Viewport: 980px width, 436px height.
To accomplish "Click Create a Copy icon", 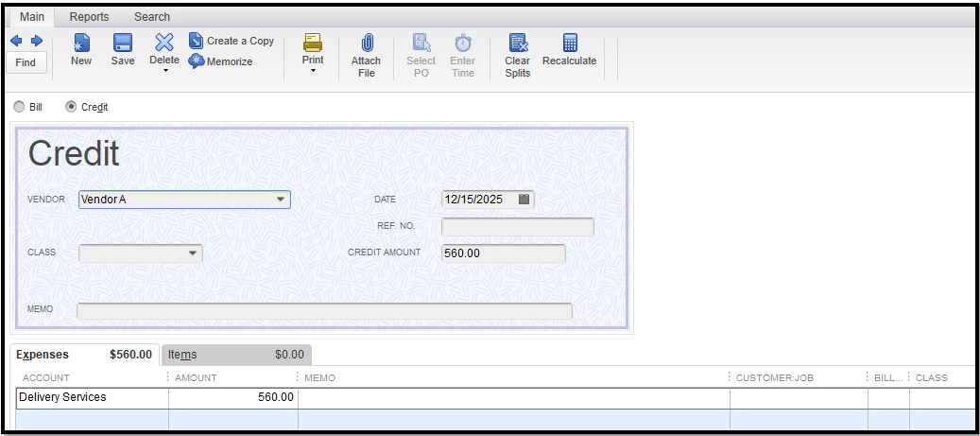I will pos(197,41).
